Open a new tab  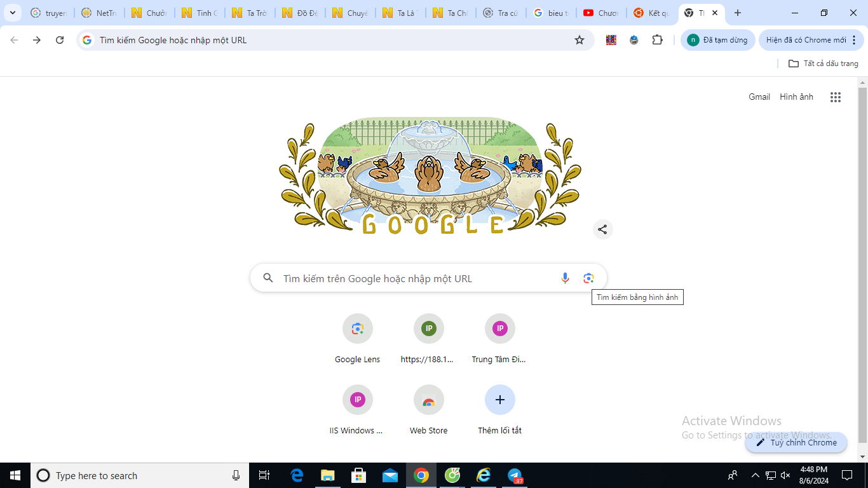coord(737,13)
